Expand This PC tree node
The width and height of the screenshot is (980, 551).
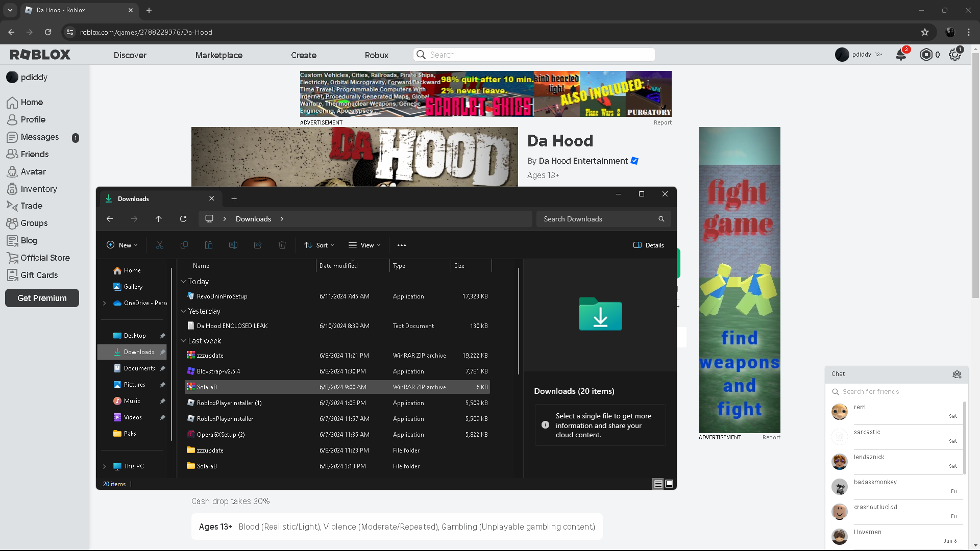[x=105, y=466]
